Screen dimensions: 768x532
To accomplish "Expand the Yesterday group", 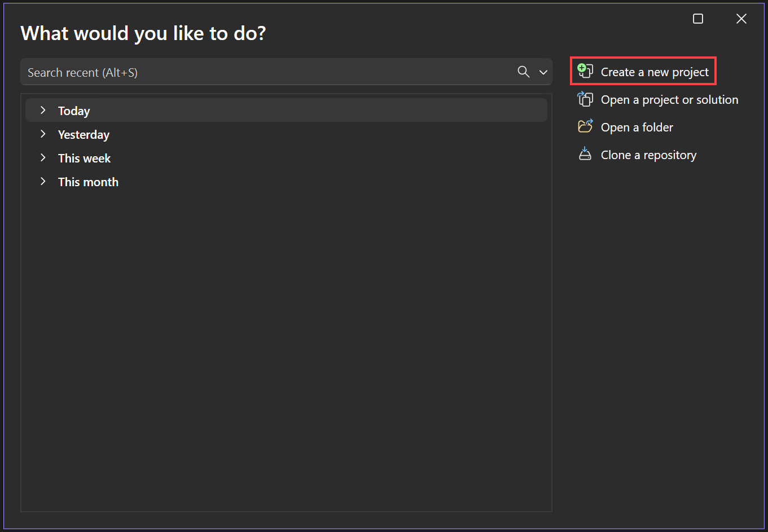I will (43, 134).
